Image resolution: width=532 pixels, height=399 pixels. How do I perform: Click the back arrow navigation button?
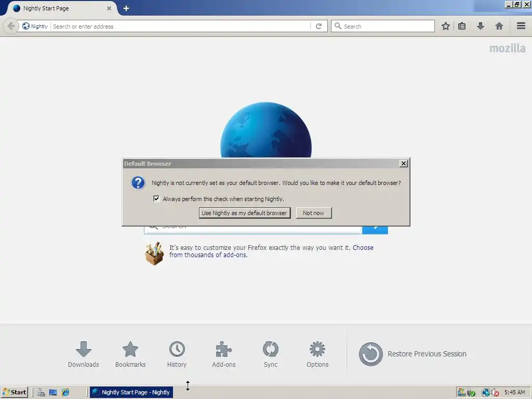point(10,26)
